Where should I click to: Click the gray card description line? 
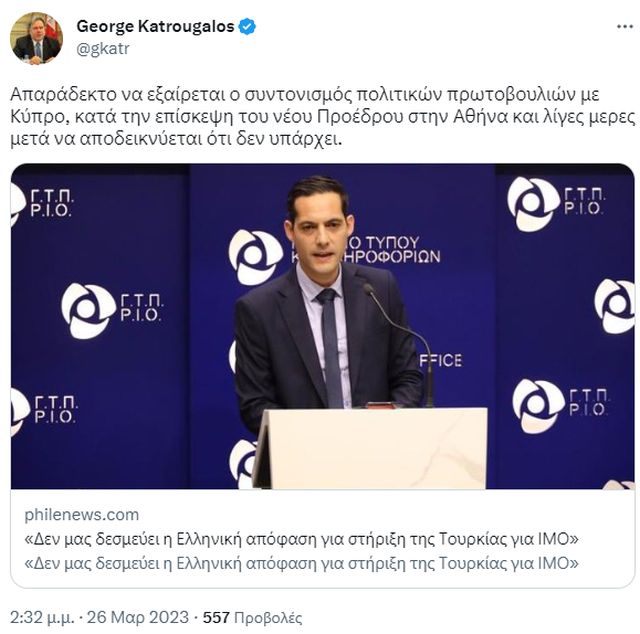coord(301,564)
